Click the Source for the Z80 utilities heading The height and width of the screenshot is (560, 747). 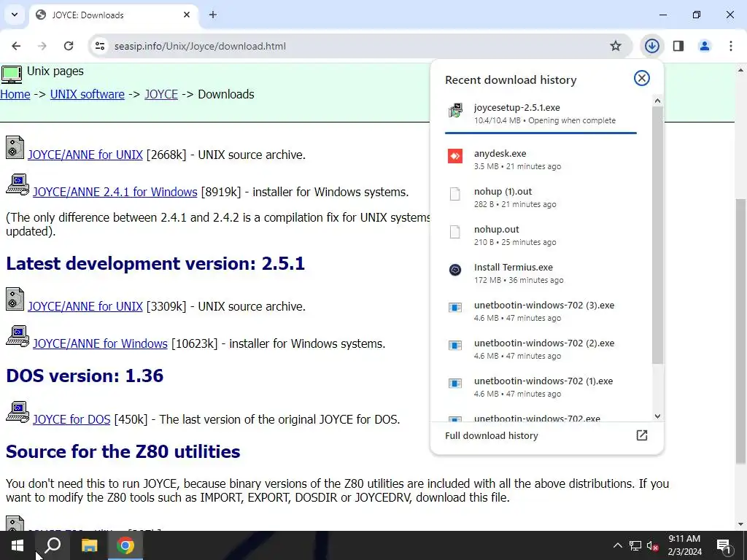coord(123,451)
